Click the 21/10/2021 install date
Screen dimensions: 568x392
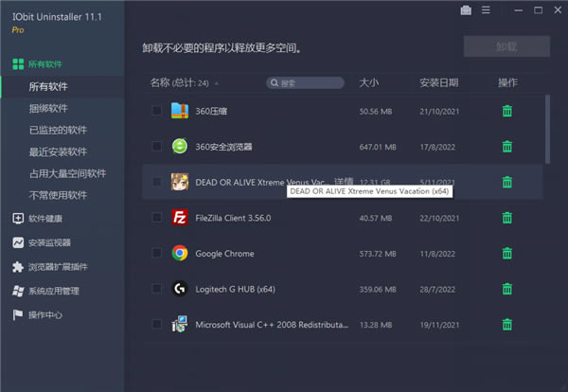[x=439, y=112]
